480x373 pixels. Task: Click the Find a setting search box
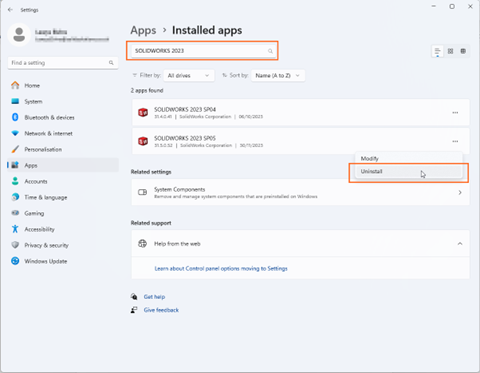click(x=63, y=63)
